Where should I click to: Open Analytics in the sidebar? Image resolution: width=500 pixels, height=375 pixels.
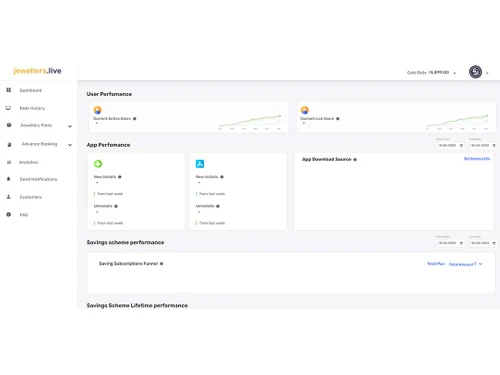pyautogui.click(x=28, y=162)
